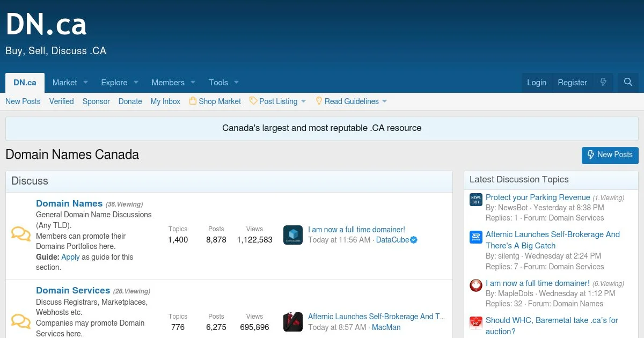Open the Domain Services forum title
Screen dimensions: 644x338
point(73,290)
